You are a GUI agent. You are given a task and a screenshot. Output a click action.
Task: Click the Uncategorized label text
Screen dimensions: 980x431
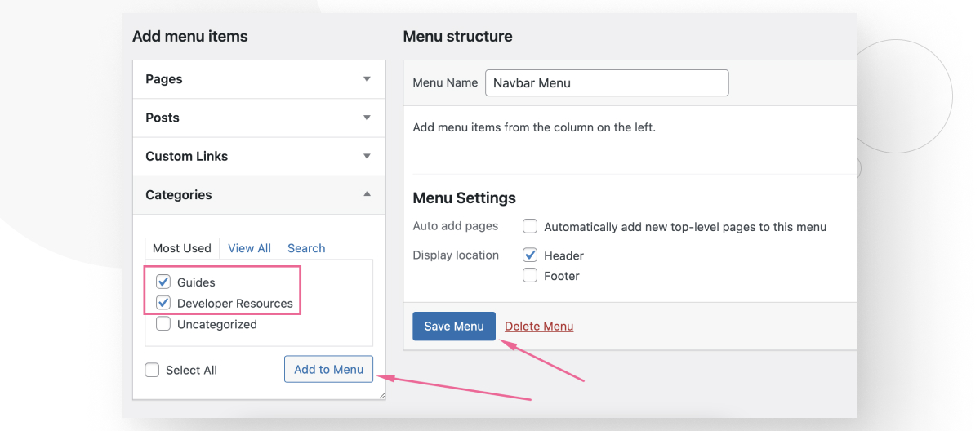tap(217, 324)
